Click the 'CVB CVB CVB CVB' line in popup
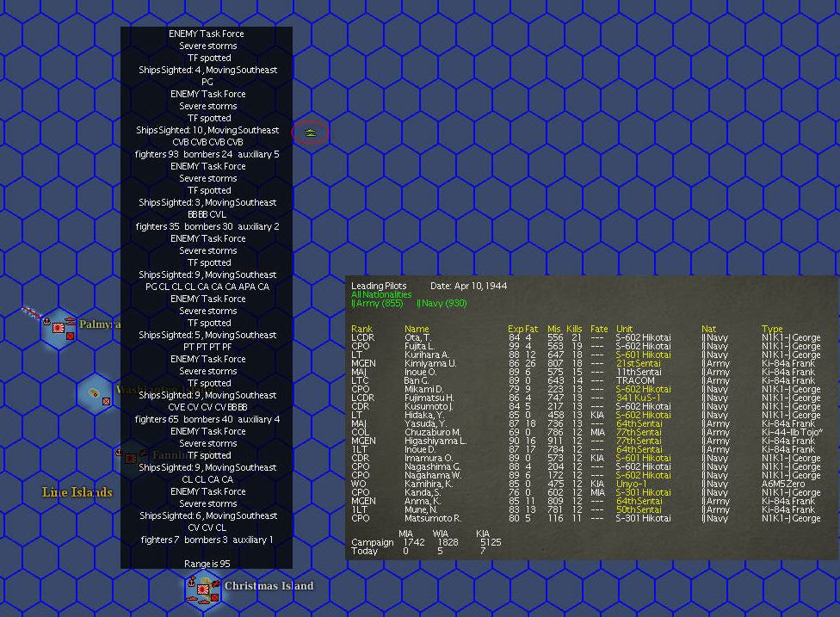The width and height of the screenshot is (840, 617). point(207,142)
